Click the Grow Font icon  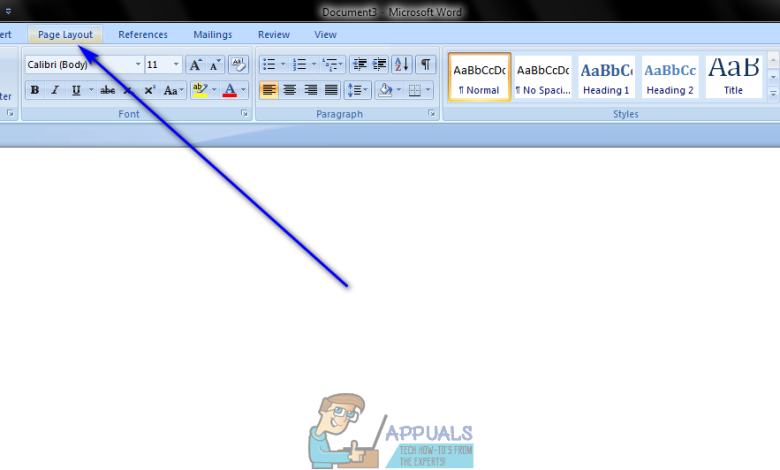tap(195, 65)
